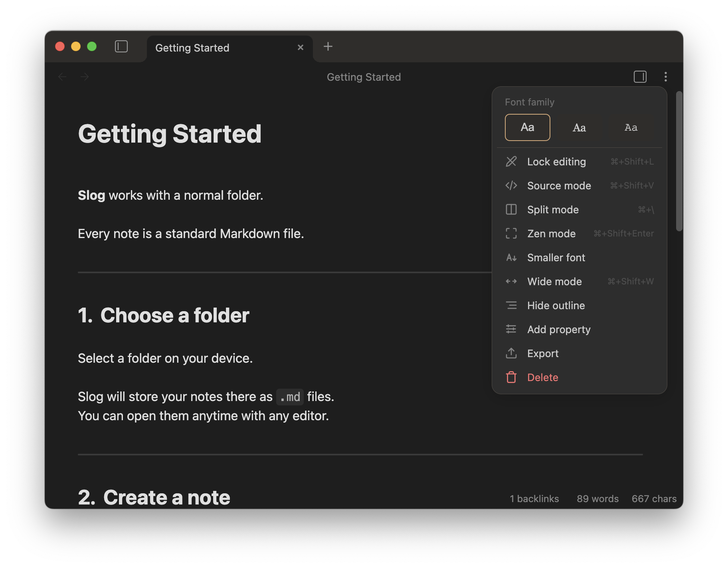Click the three-dot more options icon
Viewport: 728px width, 568px height.
pos(665,77)
